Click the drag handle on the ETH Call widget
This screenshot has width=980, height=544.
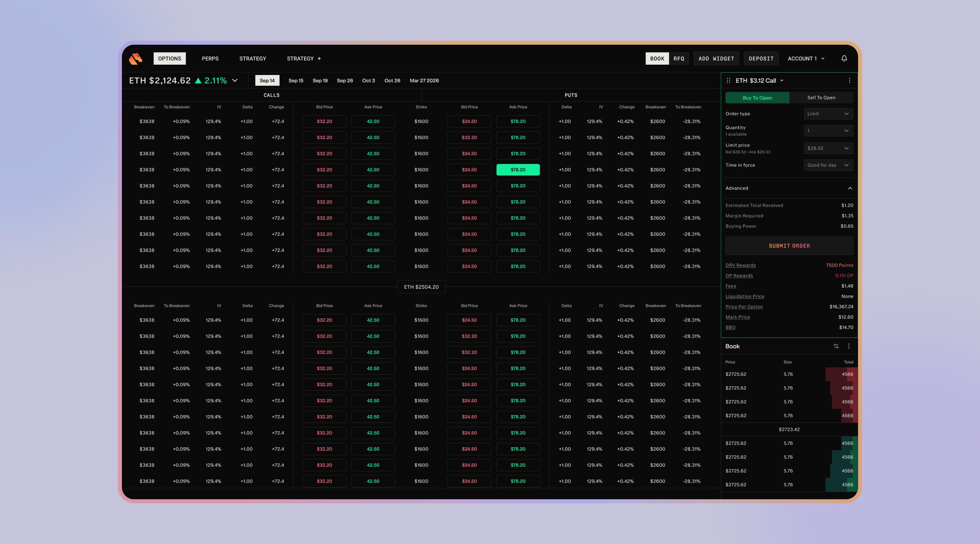pos(728,80)
